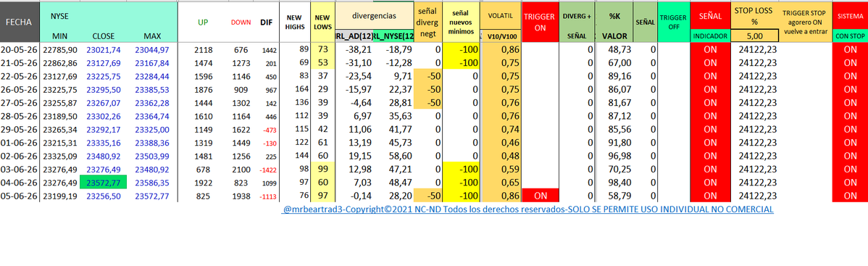Select the señal nuevos minimos header
Image resolution: width=868 pixels, height=266 pixels.
click(x=461, y=22)
